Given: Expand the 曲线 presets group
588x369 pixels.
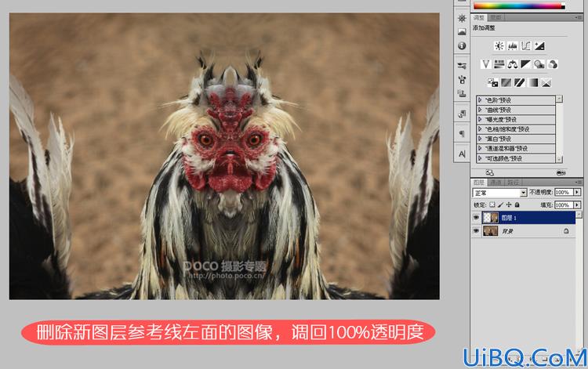Looking at the screenshot, I should (480, 110).
